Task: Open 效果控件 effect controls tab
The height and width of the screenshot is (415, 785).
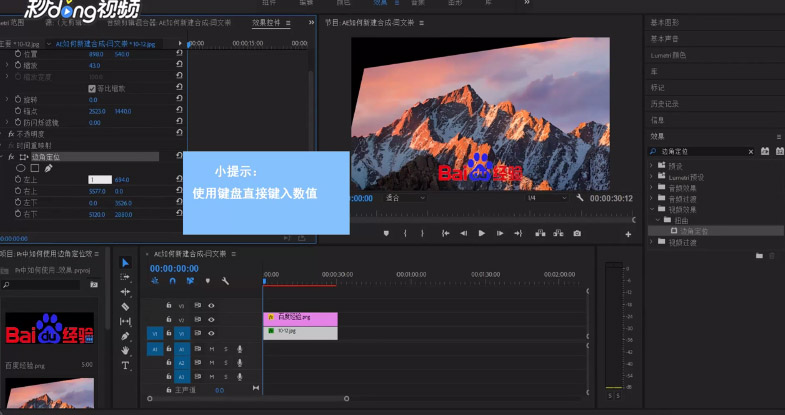Action: pyautogui.click(x=266, y=23)
